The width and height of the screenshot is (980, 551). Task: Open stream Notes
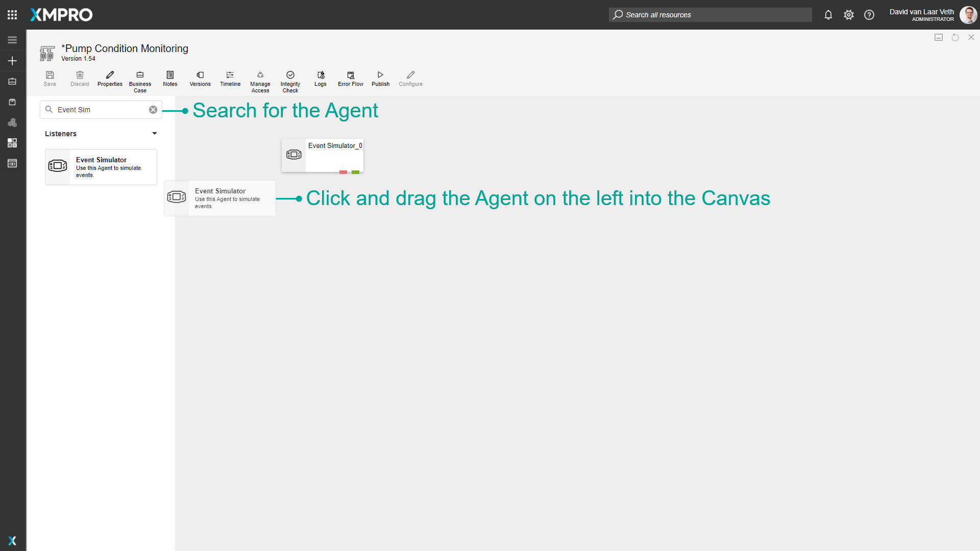(170, 79)
